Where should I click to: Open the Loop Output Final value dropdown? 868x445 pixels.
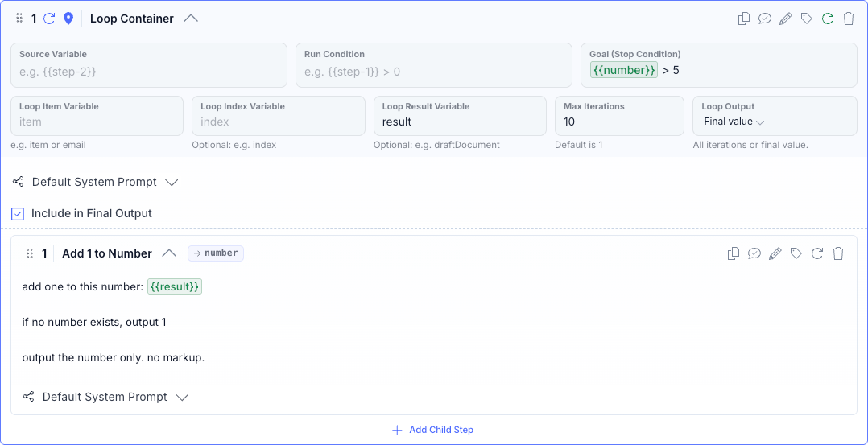click(x=734, y=122)
